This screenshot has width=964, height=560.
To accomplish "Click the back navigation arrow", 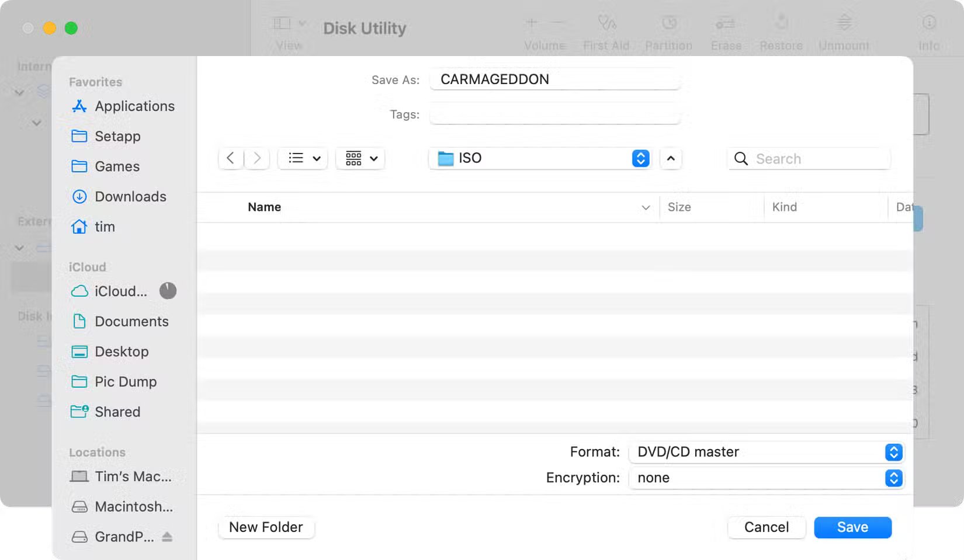I will (231, 158).
